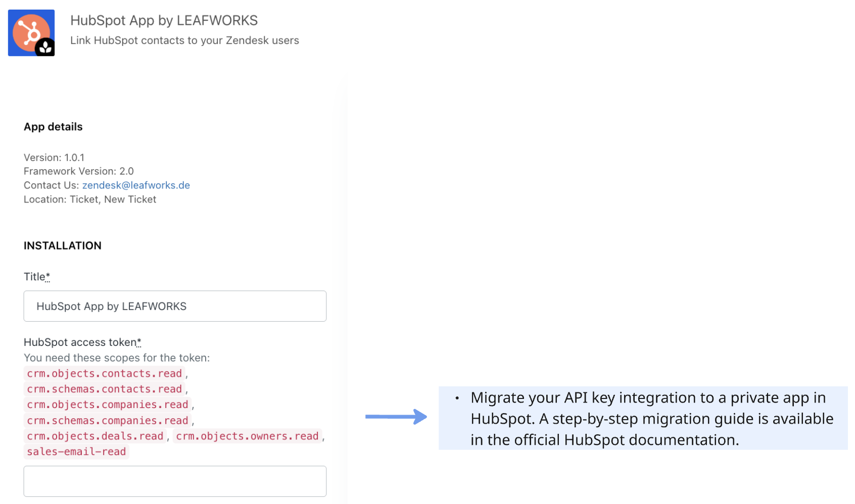Click 'Link HubSpot contacts to your Zendesk users' subtitle
The width and height of the screenshot is (855, 504).
coord(184,40)
